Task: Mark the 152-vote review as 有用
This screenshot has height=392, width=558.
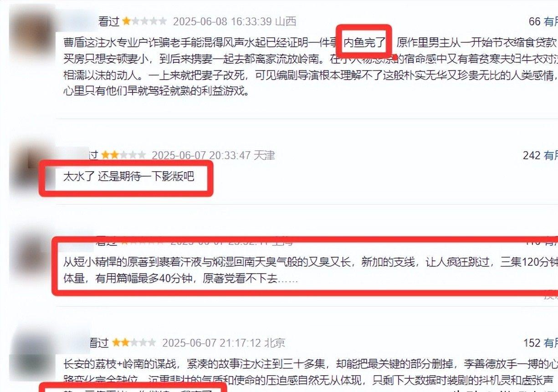Action: point(550,343)
